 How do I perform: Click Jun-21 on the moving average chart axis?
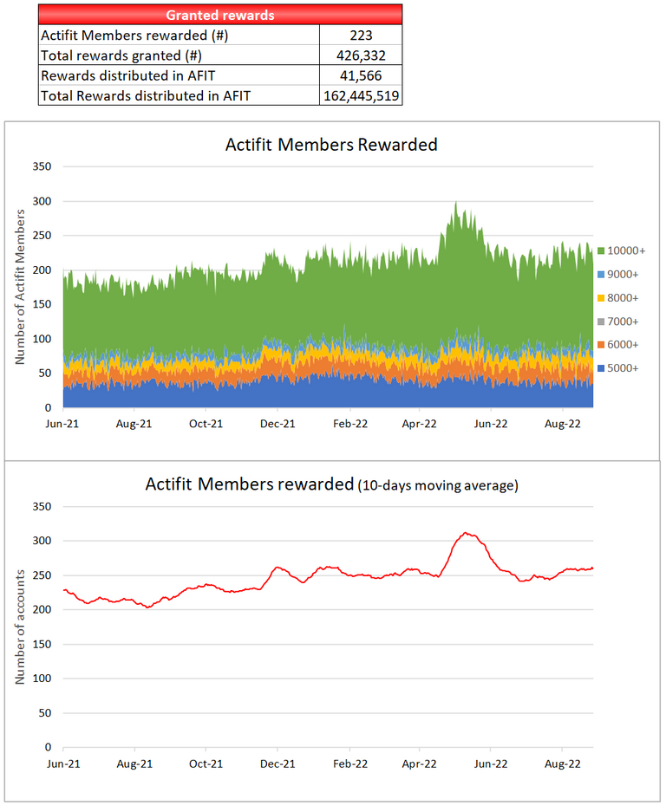[x=63, y=763]
